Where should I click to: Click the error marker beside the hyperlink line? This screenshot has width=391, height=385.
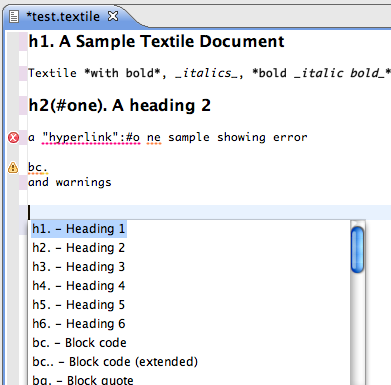point(13,137)
